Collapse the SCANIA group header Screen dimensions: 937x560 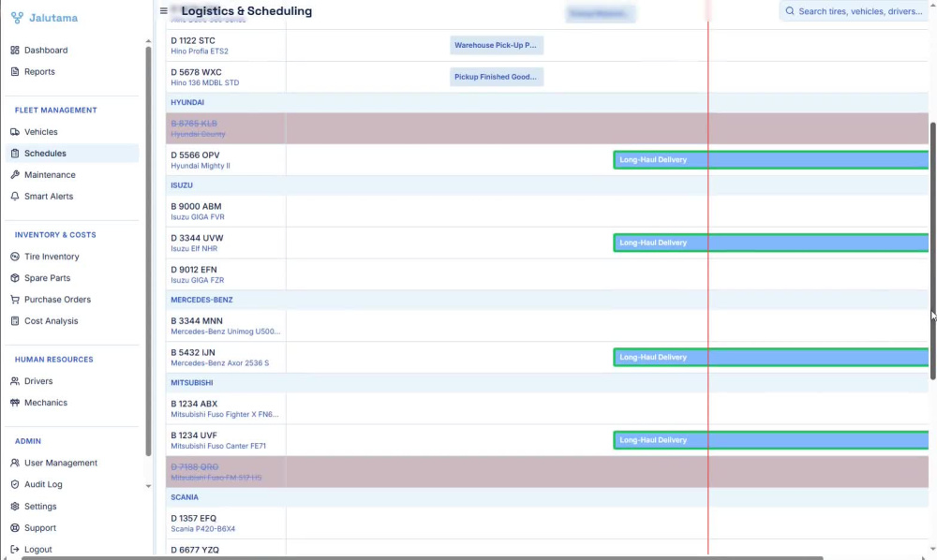tap(547, 497)
